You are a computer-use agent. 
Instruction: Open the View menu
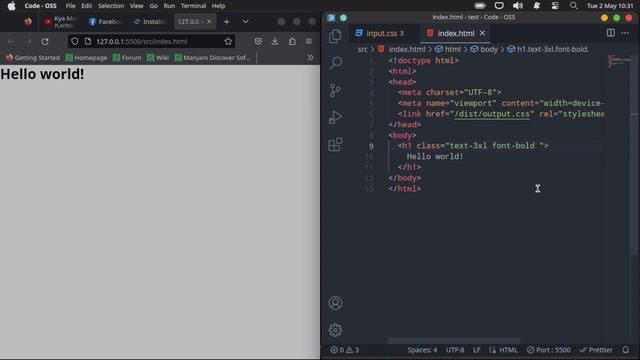136,6
